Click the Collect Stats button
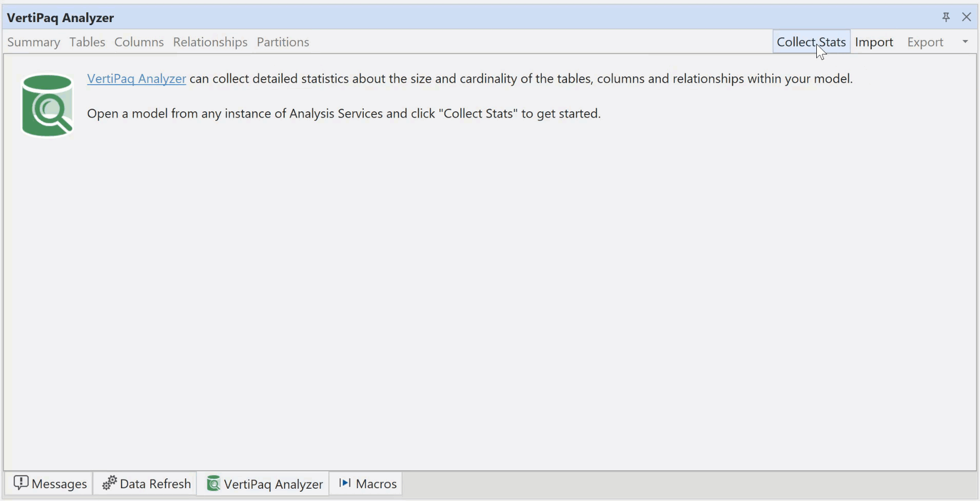Viewport: 980px width, 501px height. [x=811, y=42]
